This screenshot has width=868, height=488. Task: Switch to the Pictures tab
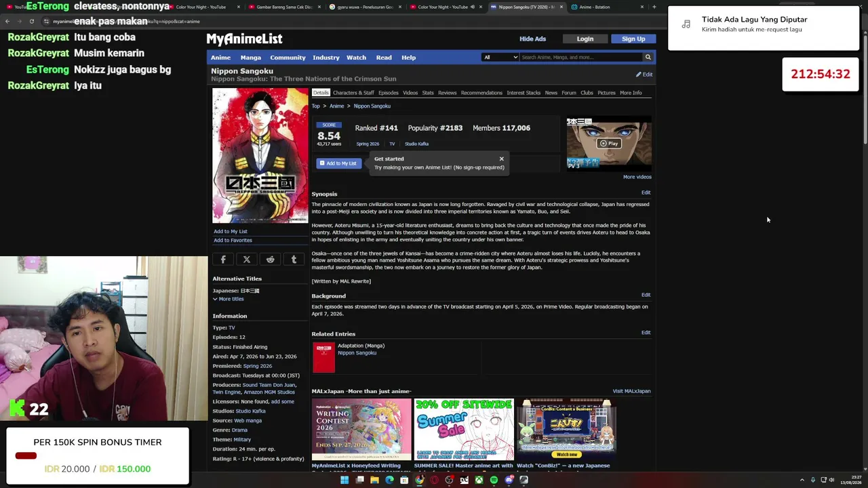(607, 93)
